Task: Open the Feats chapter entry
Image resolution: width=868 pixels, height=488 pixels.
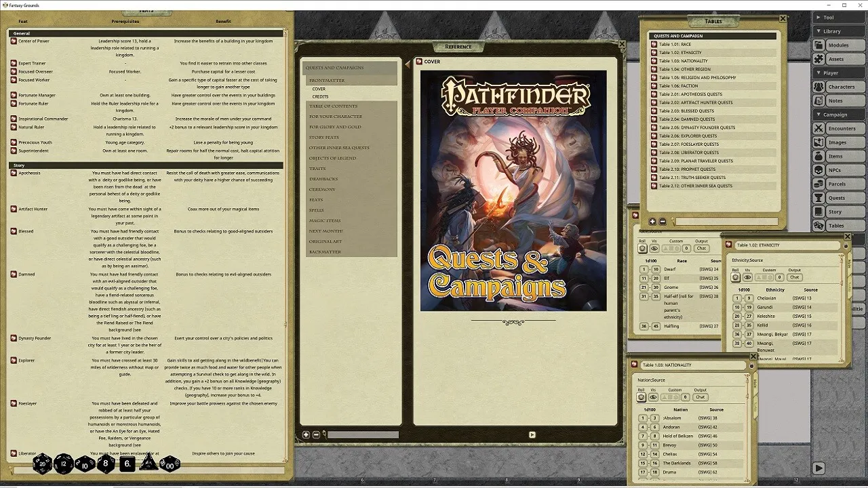Action: pos(351,200)
